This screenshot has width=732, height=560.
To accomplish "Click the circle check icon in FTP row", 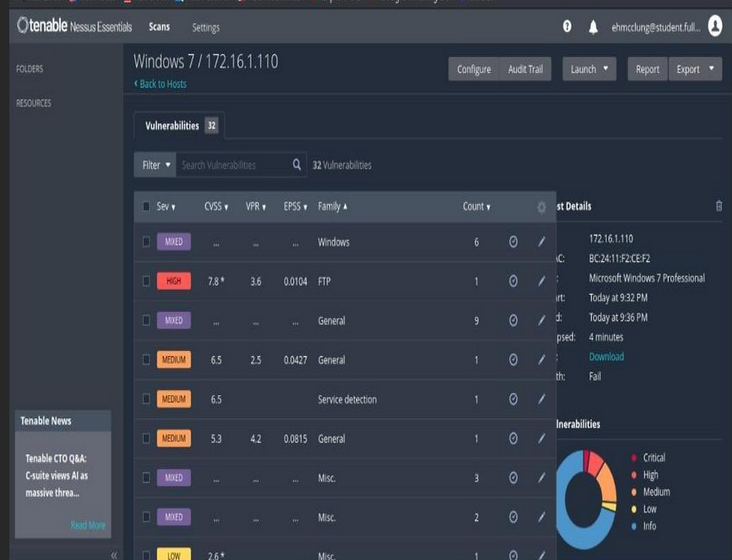I will pos(513,281).
